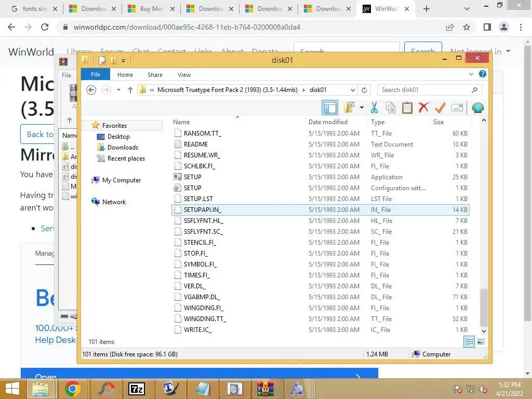This screenshot has width=532, height=399.
Task: Select the VGABMP.DL_ file
Action: pyautogui.click(x=321, y=297)
